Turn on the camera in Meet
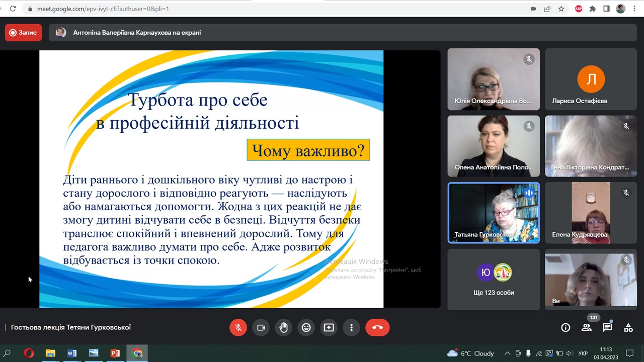 261,327
